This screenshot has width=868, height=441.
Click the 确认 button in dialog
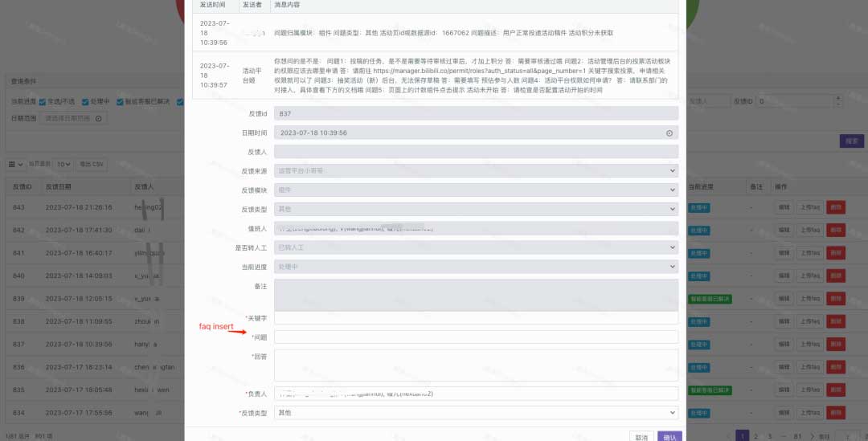point(669,437)
